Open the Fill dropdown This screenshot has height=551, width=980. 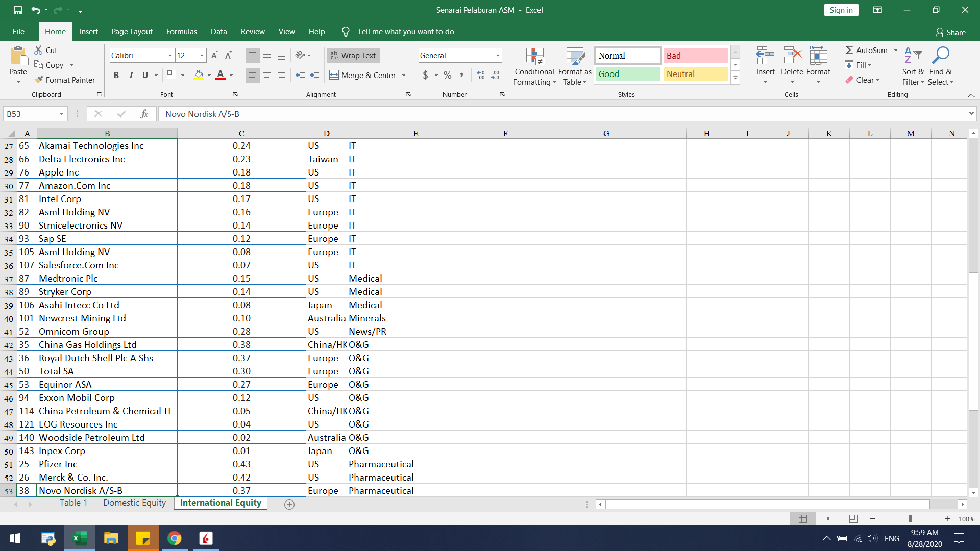coord(858,65)
